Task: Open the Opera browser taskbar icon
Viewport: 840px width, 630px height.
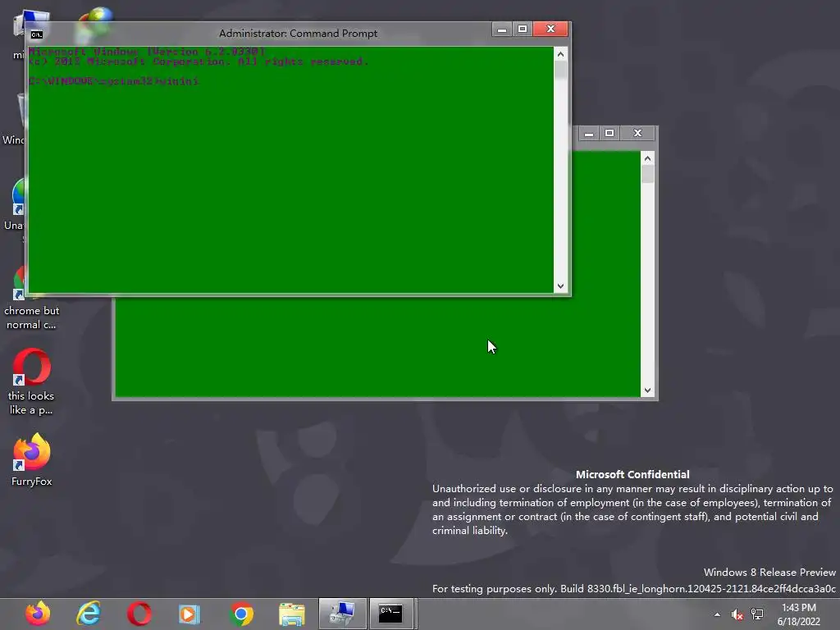Action: tap(139, 614)
